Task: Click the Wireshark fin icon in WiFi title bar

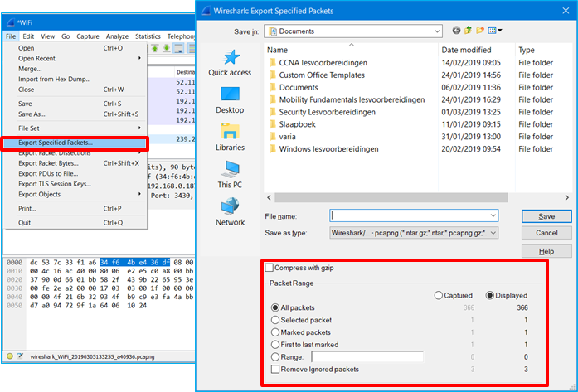Action: tap(10, 22)
